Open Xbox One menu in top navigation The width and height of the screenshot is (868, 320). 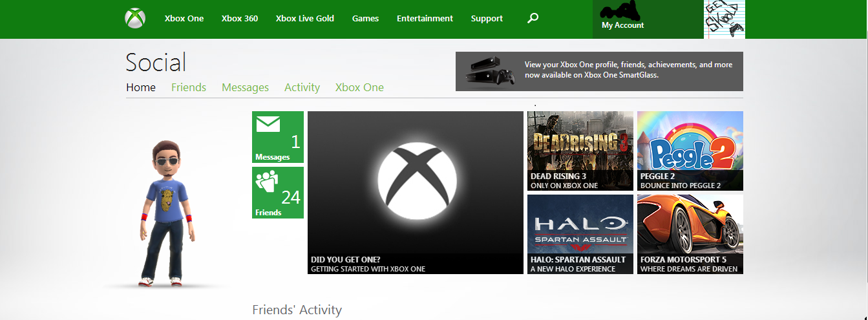[184, 18]
